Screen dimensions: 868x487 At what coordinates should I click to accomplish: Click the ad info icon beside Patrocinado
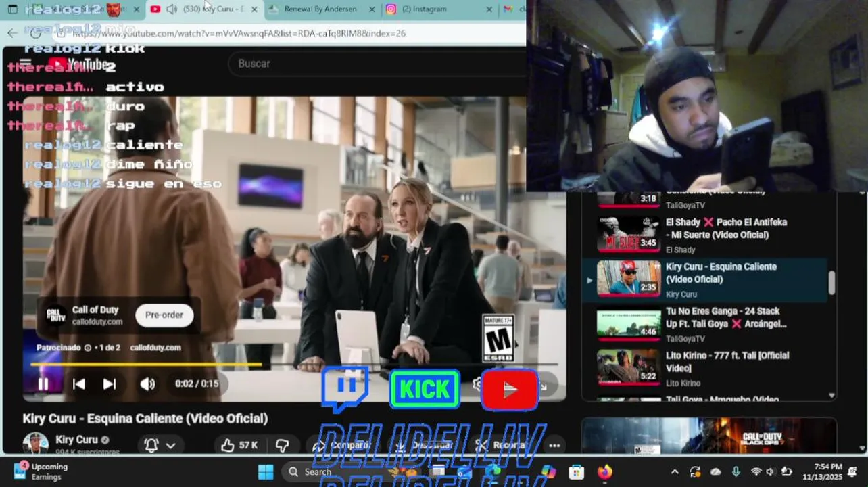[88, 348]
